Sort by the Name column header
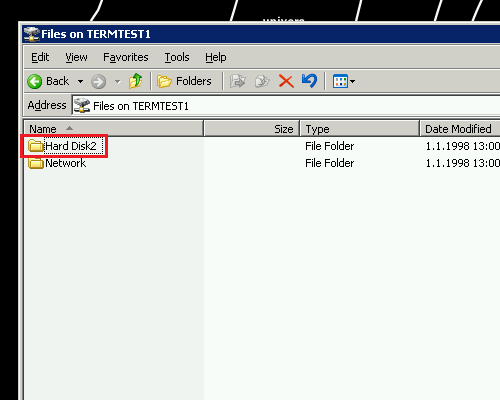 [113, 129]
